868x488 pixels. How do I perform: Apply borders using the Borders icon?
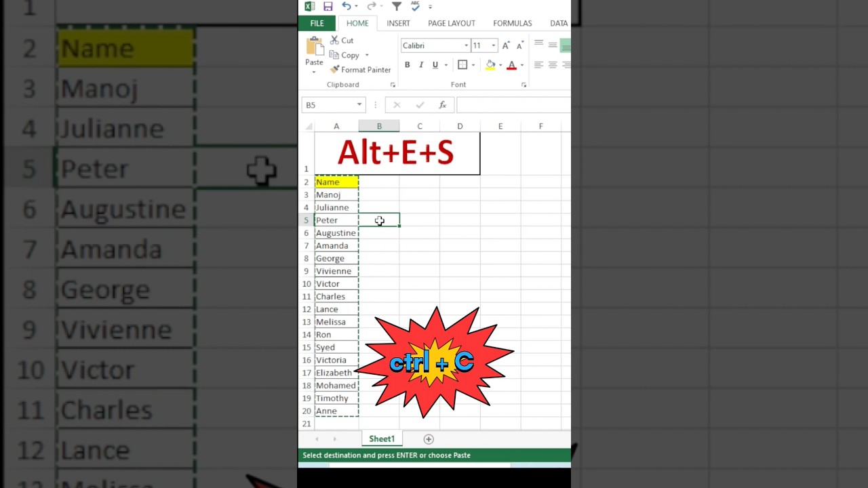coord(462,65)
